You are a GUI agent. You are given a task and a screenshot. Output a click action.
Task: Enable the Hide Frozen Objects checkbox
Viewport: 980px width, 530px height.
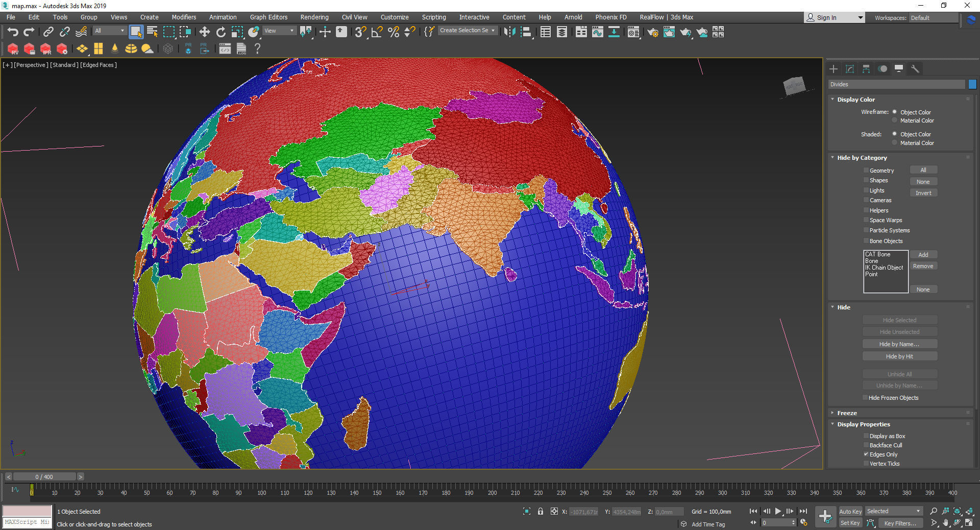pos(865,398)
